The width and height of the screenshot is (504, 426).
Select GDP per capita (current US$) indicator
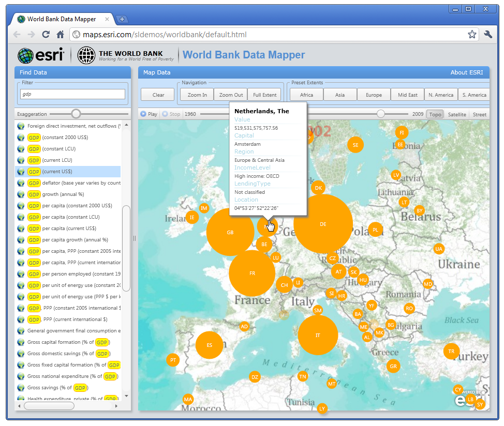click(68, 228)
